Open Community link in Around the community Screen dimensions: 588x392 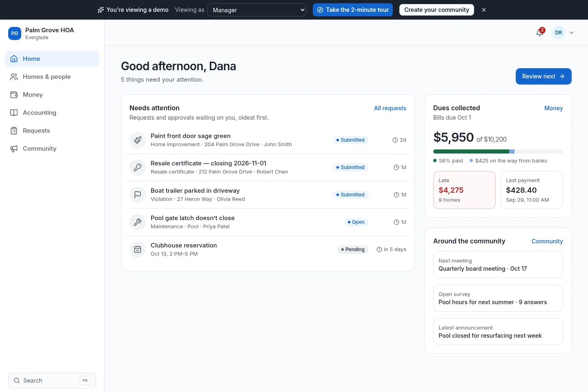(x=547, y=241)
